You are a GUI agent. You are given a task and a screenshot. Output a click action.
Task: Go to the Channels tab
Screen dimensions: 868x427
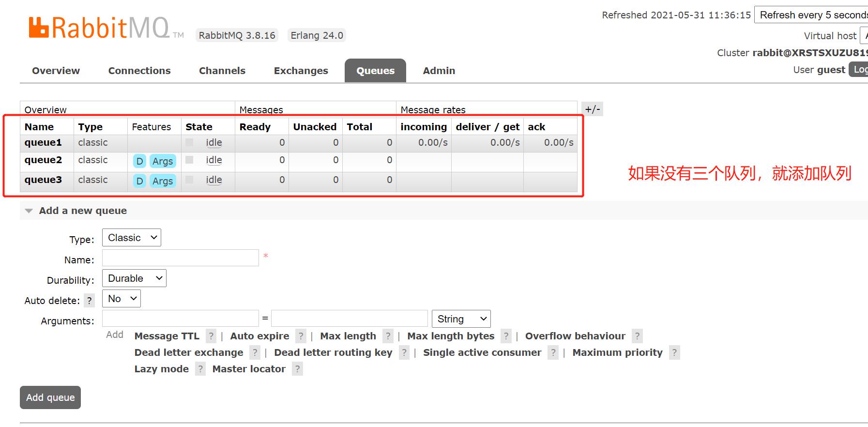click(x=222, y=71)
